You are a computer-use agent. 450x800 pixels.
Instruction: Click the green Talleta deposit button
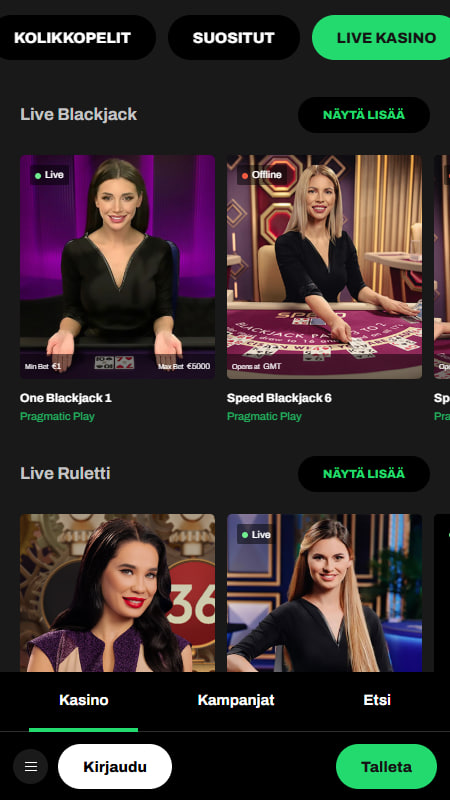(x=386, y=766)
